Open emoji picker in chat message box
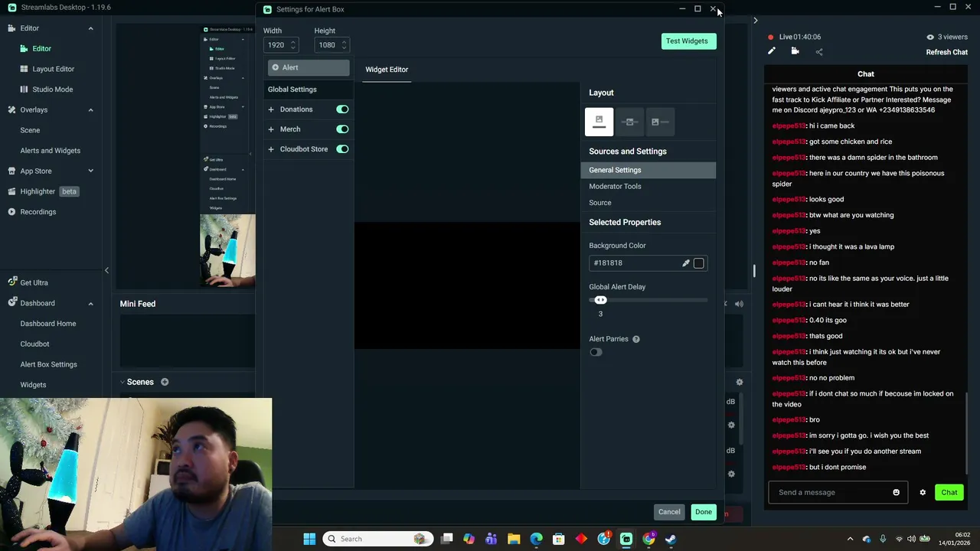This screenshot has width=980, height=551. pyautogui.click(x=896, y=493)
